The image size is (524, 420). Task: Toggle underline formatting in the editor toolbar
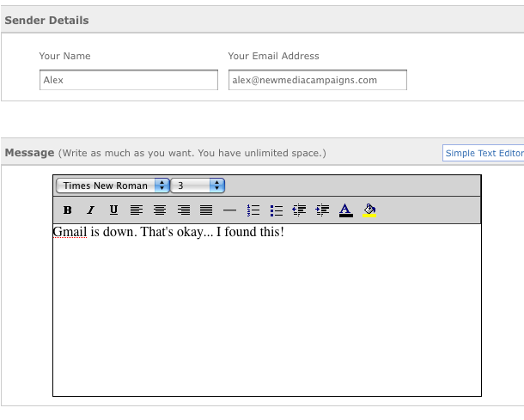tap(113, 210)
